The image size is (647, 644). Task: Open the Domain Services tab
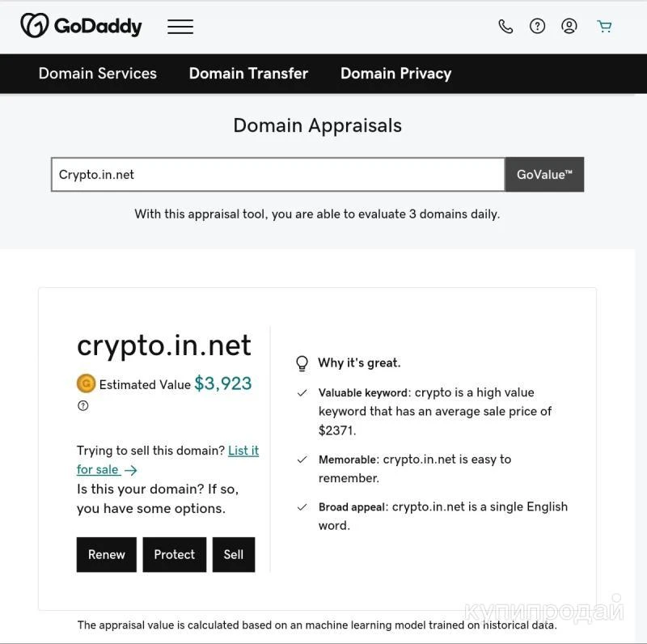pos(98,74)
